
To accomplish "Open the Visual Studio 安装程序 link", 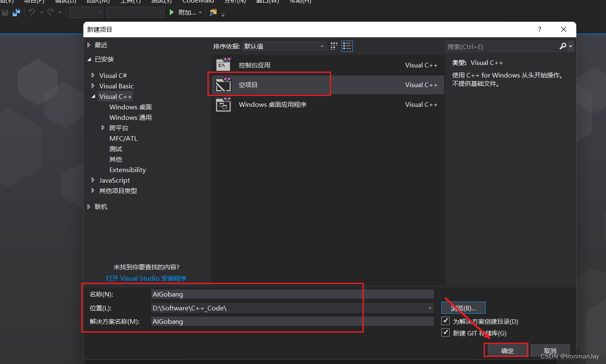I will (146, 278).
